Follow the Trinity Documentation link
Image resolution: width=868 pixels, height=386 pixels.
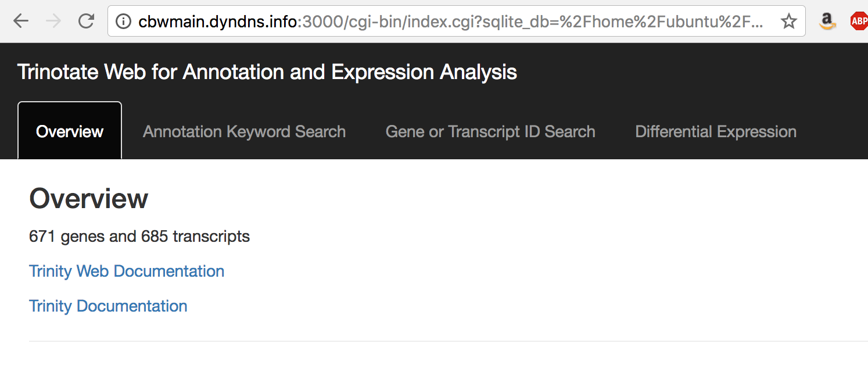pos(108,306)
